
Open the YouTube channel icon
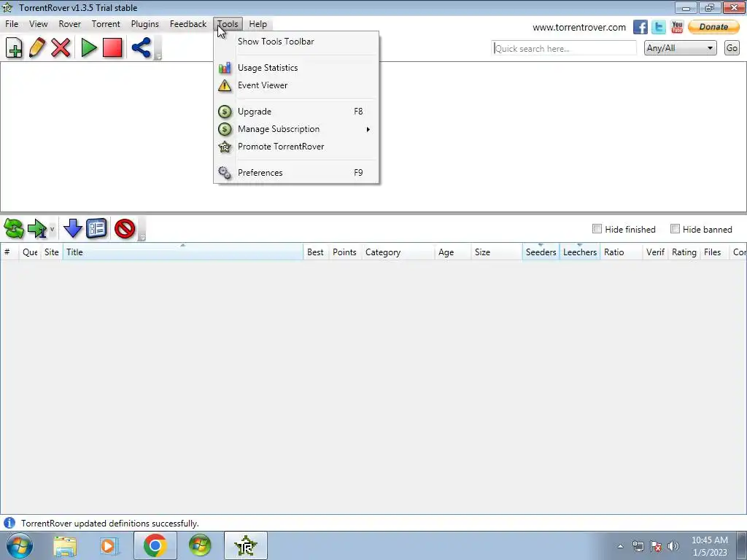[x=677, y=27]
